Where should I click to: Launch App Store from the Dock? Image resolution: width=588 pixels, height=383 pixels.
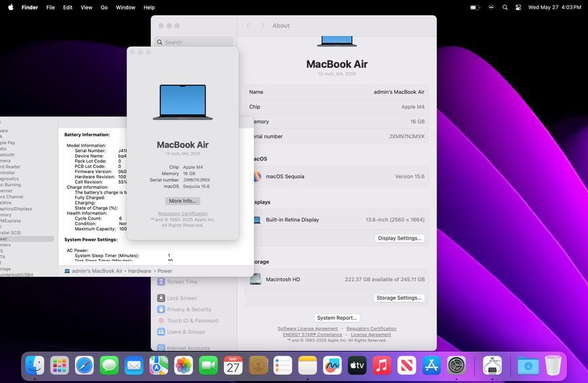431,365
